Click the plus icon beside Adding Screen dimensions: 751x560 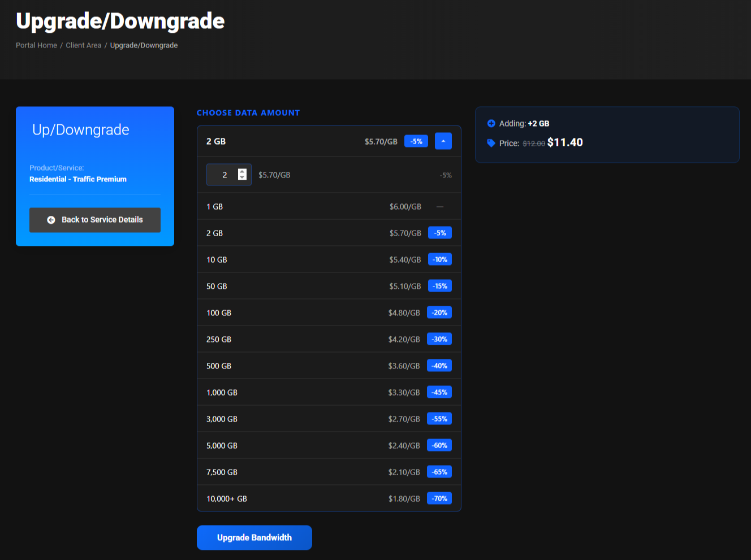click(491, 123)
